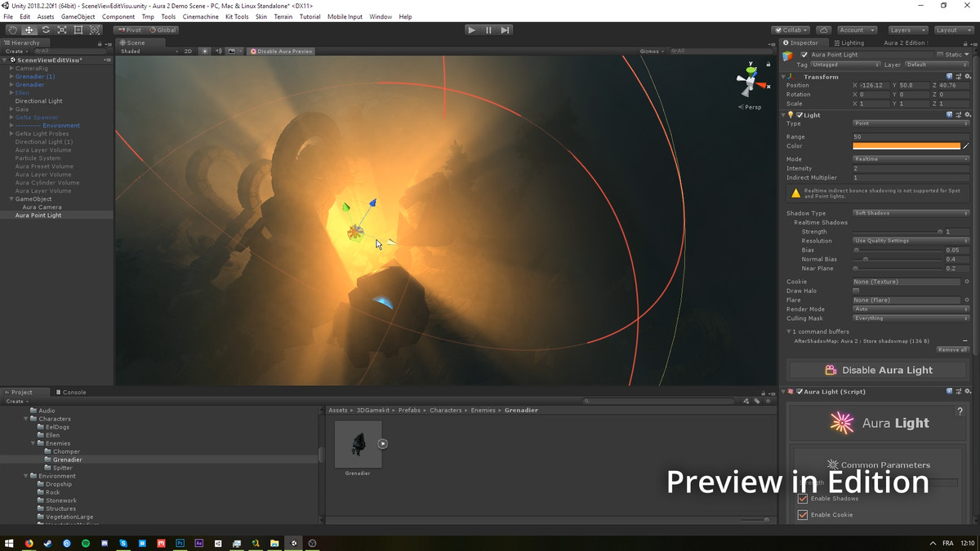This screenshot has height=551, width=980.
Task: Open Spotify from the taskbar
Action: pyautogui.click(x=86, y=543)
